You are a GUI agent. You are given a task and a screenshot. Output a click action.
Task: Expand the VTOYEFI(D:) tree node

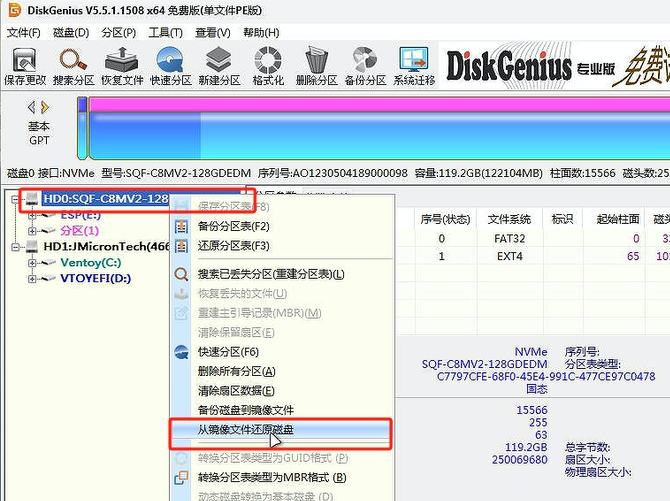point(32,279)
